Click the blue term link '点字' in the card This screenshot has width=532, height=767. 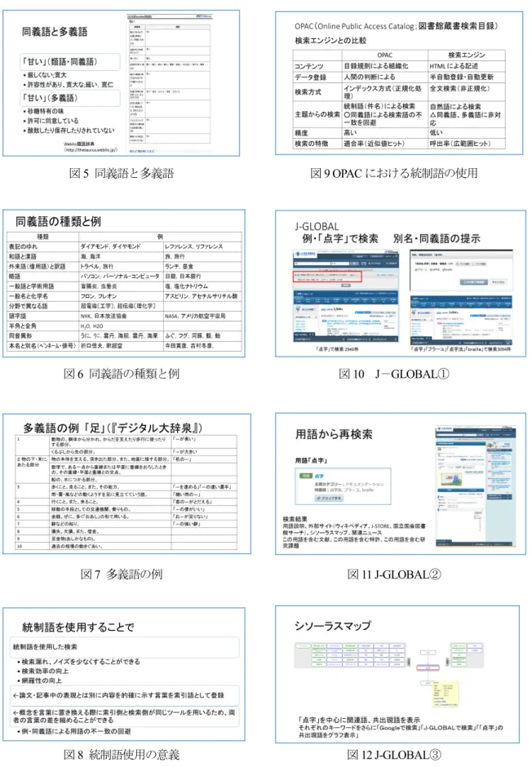[319, 476]
